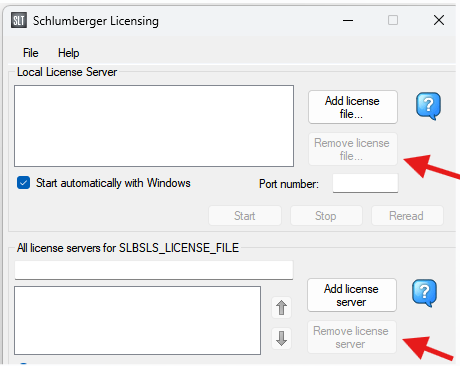460x366 pixels.
Task: Open the File menu
Action: (x=30, y=53)
